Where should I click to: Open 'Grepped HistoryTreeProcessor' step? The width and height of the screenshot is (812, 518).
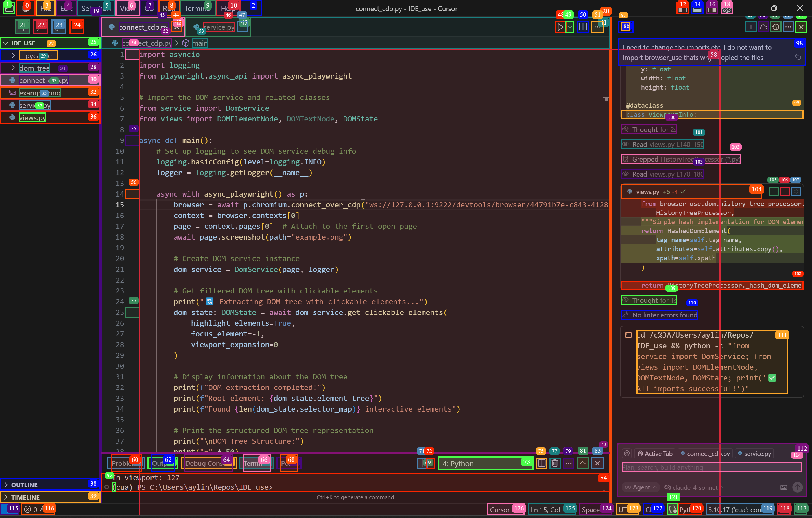click(681, 159)
